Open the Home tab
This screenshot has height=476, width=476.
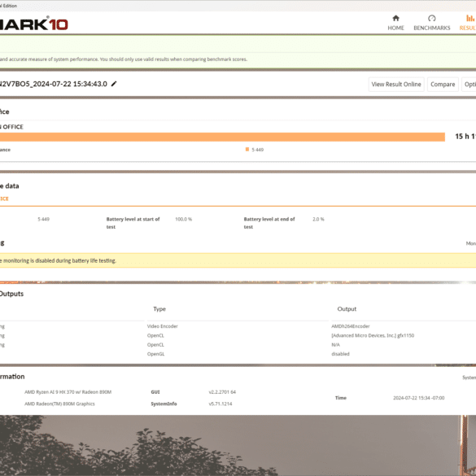point(395,23)
